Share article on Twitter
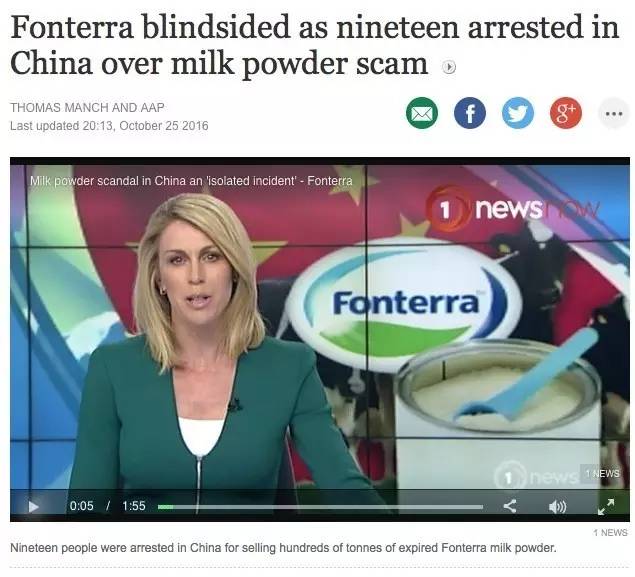The width and height of the screenshot is (635, 577). [518, 113]
